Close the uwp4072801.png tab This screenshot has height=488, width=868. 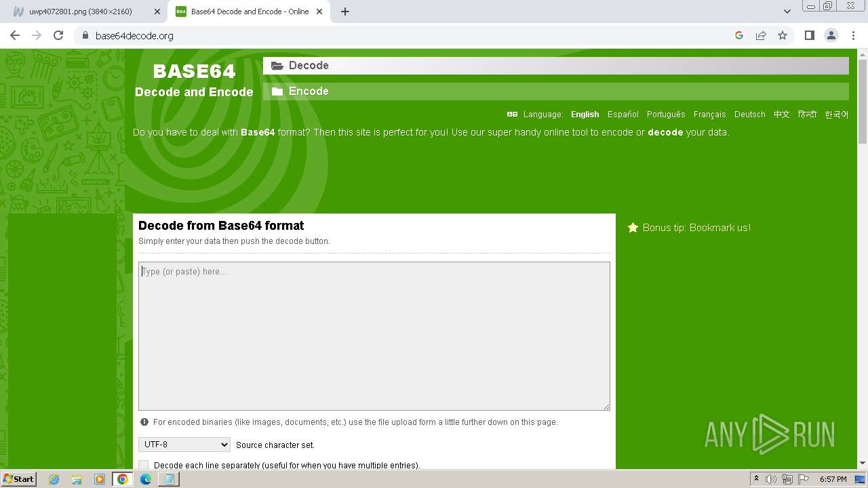point(157,12)
